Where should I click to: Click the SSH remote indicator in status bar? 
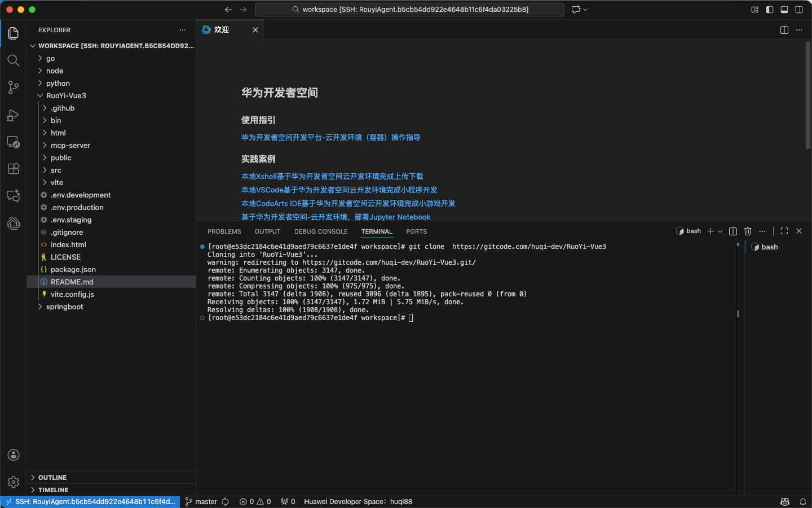[90, 502]
